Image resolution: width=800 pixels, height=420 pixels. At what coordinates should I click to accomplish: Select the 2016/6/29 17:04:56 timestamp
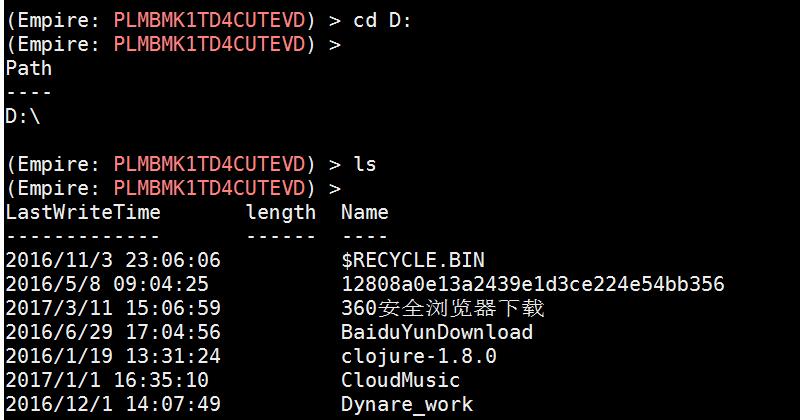point(113,332)
